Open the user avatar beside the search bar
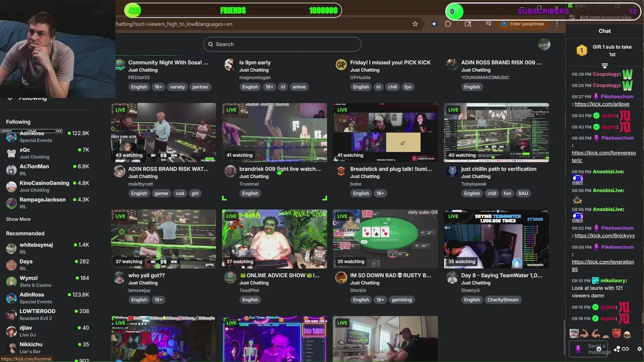This screenshot has width=644, height=362. [544, 44]
